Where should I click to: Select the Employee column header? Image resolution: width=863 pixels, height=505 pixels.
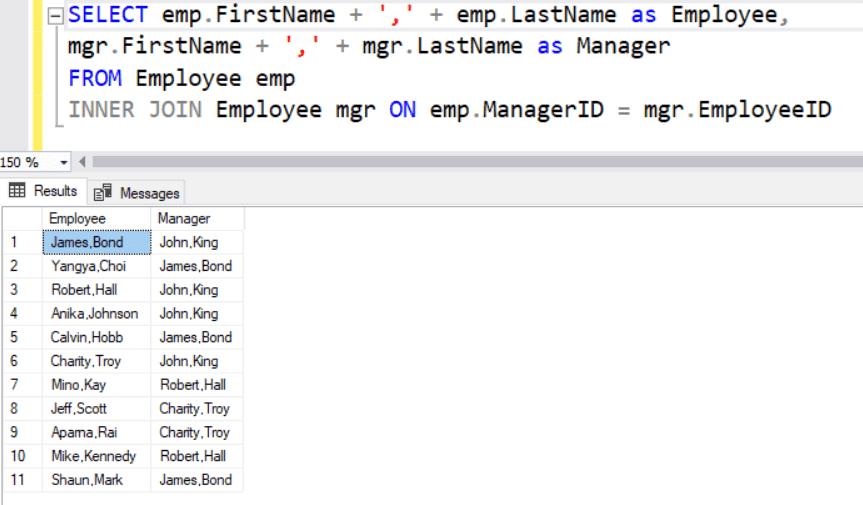coord(96,218)
